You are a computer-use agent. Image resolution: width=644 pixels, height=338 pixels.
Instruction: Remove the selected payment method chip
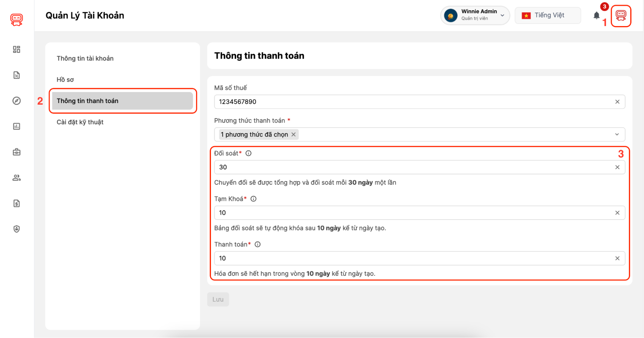[293, 135]
